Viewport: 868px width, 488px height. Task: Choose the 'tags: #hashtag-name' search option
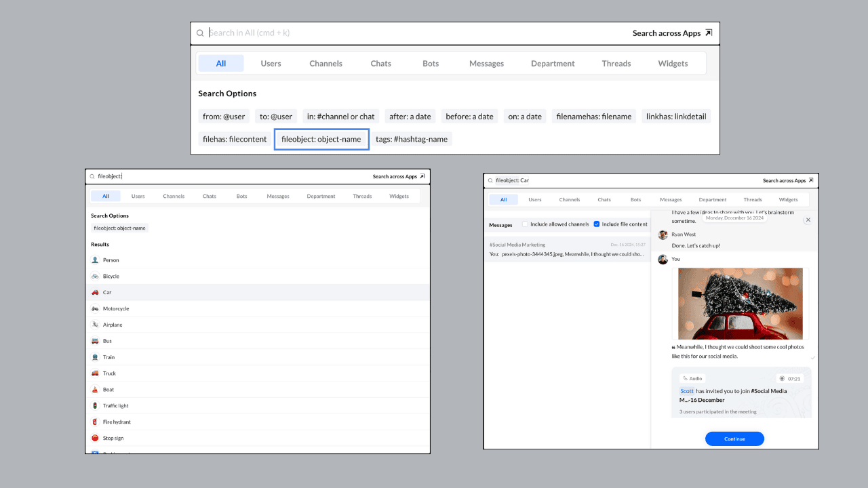click(x=412, y=139)
